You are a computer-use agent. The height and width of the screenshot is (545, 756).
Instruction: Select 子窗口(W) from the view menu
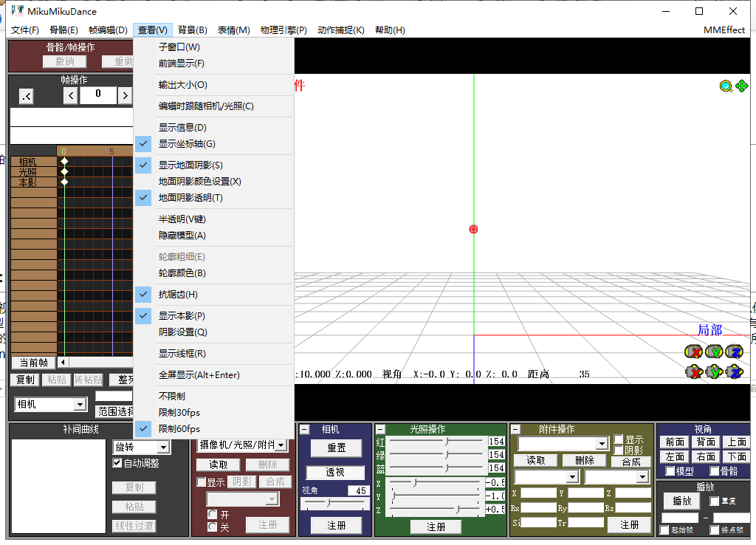[214, 47]
